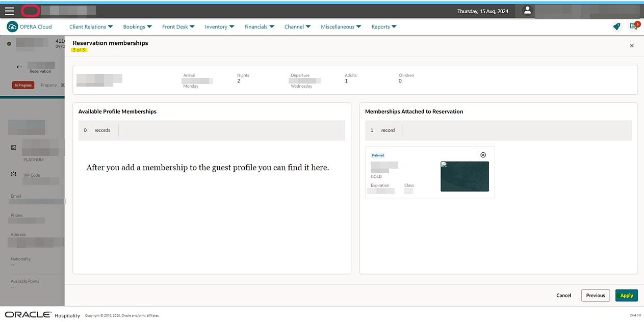Expand the Front Desk dropdown
This screenshot has width=644, height=322.
178,27
